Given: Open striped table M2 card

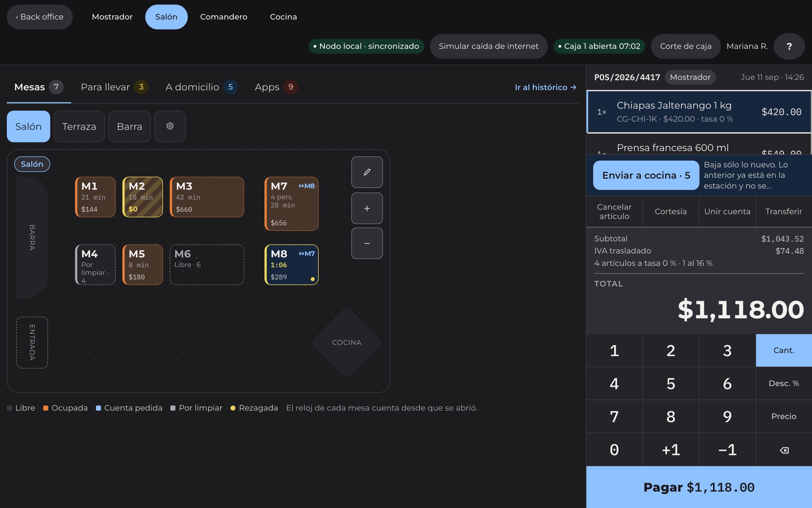Looking at the screenshot, I should (x=143, y=197).
